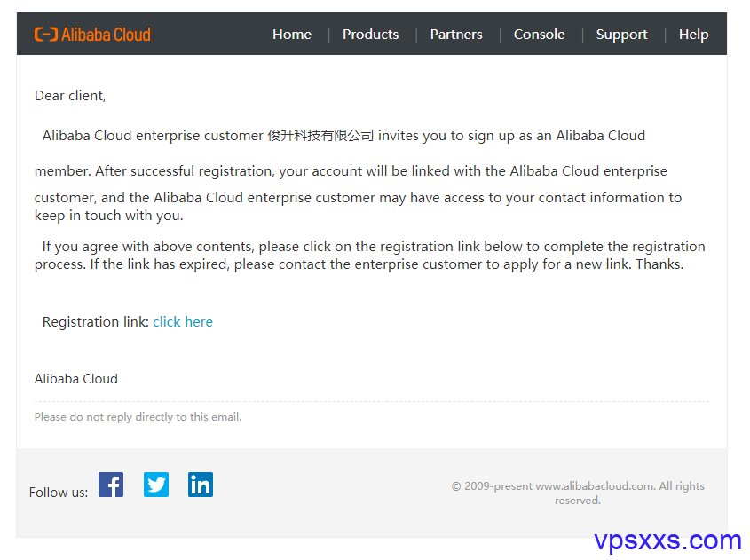Viewport: 750px width, 560px height.
Task: Click the 'Dear client,' greeting text
Action: (70, 96)
